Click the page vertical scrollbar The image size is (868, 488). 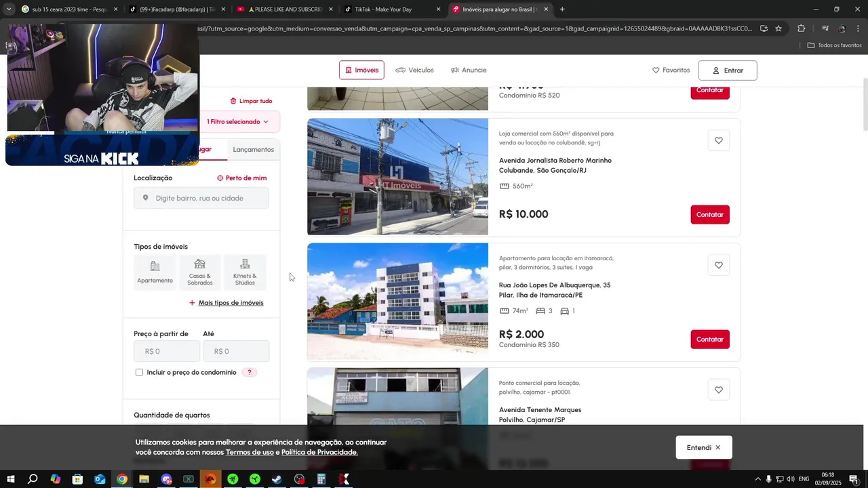coord(865,105)
